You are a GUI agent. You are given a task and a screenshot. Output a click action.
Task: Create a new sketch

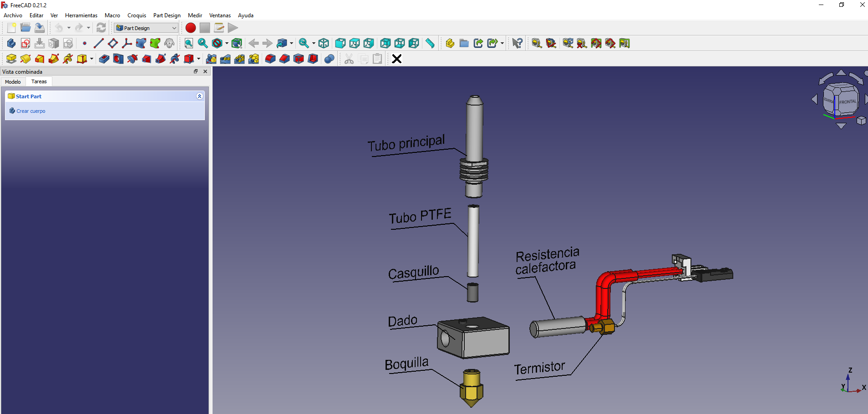click(x=25, y=43)
